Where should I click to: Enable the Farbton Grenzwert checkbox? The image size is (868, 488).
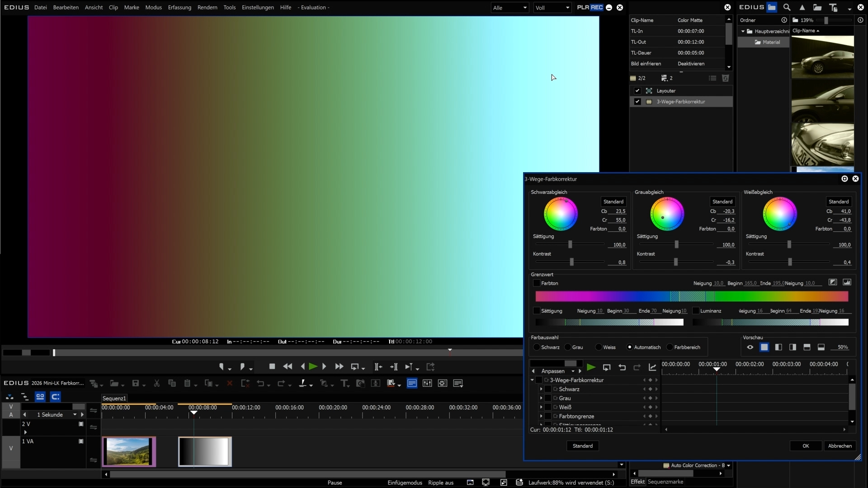point(537,283)
